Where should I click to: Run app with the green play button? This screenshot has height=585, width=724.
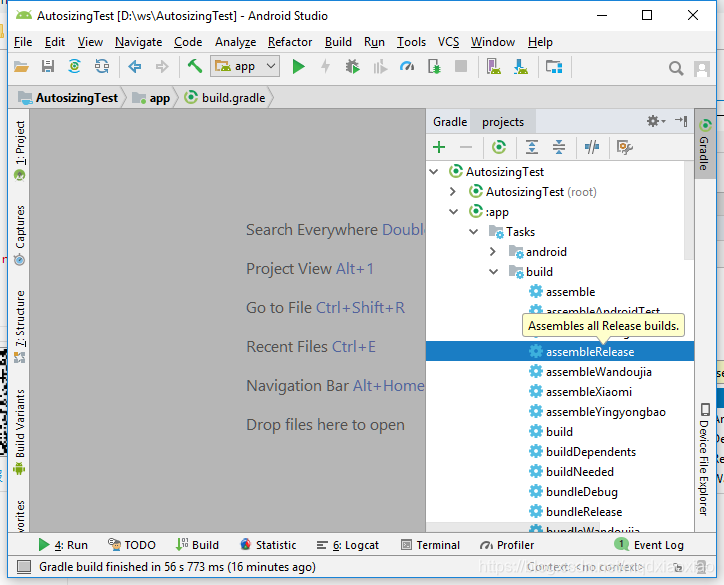[x=298, y=67]
